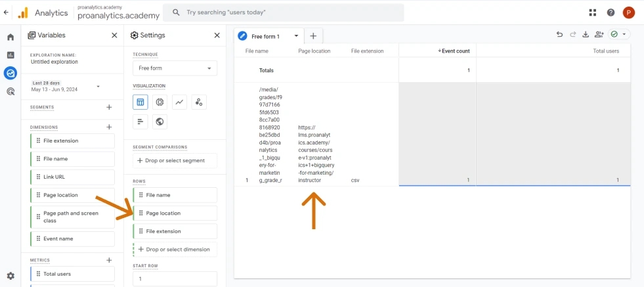Go to Home in the left sidebar
Viewport: 644px width, 287px height.
click(x=11, y=37)
